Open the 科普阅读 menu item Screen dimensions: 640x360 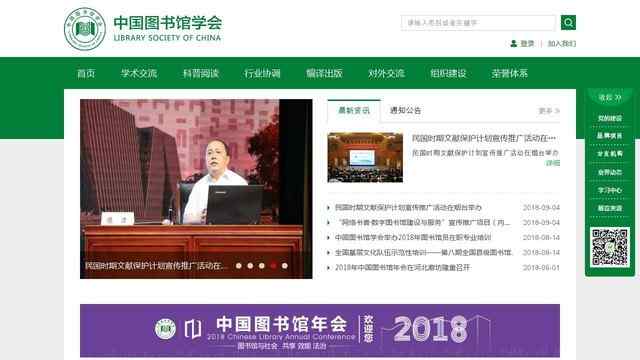(x=201, y=73)
